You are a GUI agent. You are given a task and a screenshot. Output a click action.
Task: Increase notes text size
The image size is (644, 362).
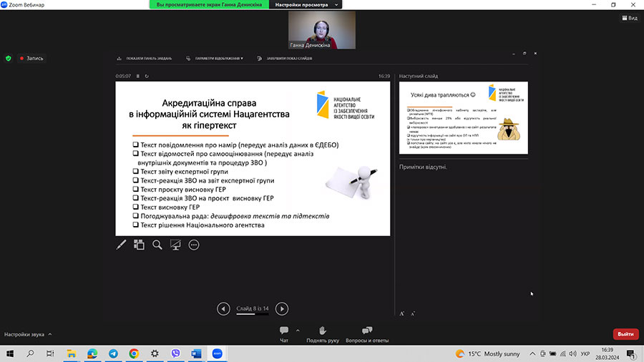[402, 313]
